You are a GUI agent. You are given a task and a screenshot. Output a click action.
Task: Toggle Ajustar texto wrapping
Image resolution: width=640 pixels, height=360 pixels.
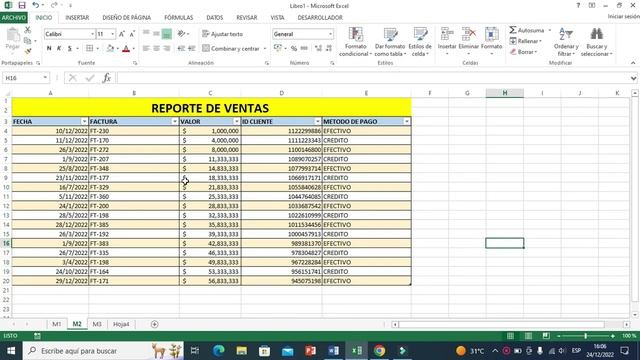tap(222, 34)
